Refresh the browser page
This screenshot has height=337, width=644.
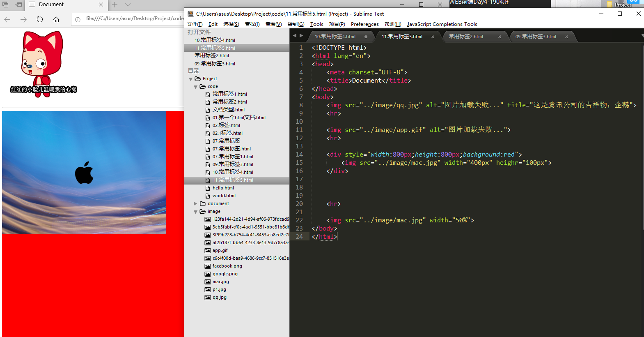coord(40,19)
